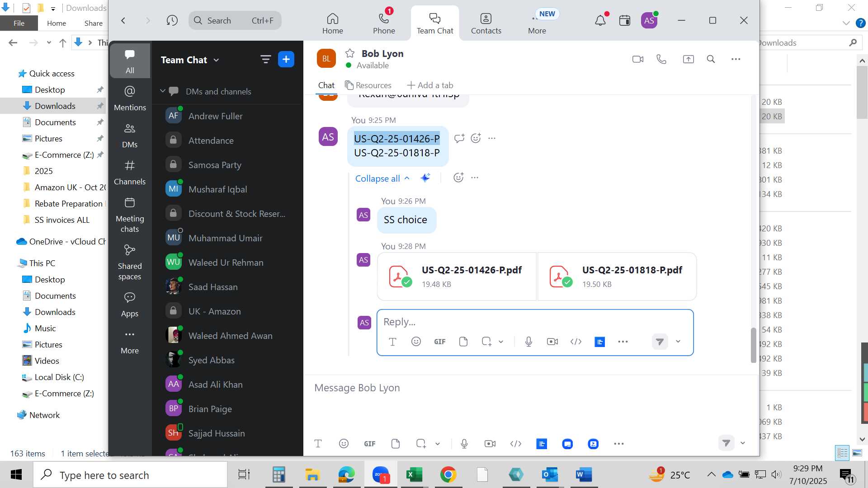868x488 pixels.
Task: Start a phone call with Bob Lyon
Action: point(661,59)
